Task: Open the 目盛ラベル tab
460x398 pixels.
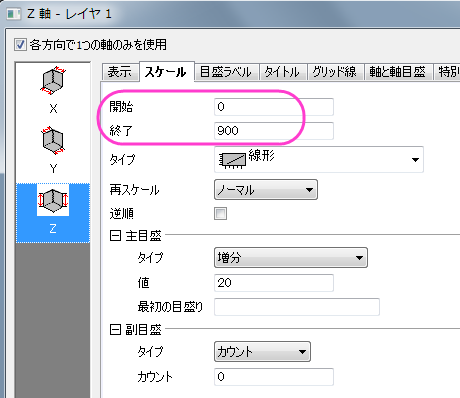Action: pos(226,72)
